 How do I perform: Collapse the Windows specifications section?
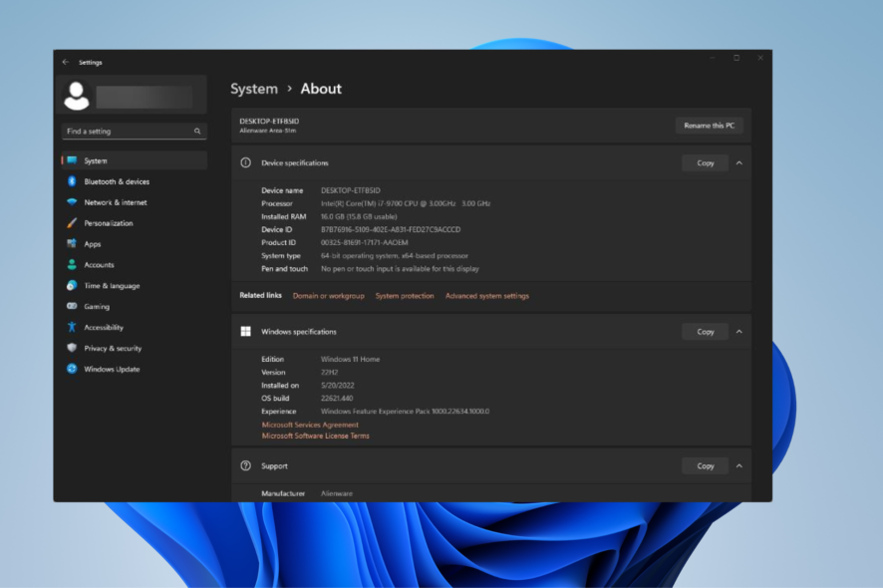(739, 332)
